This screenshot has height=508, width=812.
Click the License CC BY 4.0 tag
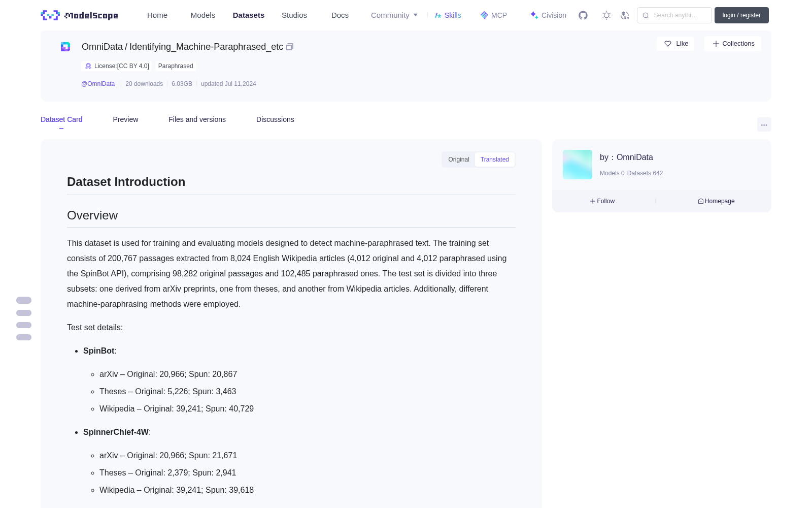117,66
